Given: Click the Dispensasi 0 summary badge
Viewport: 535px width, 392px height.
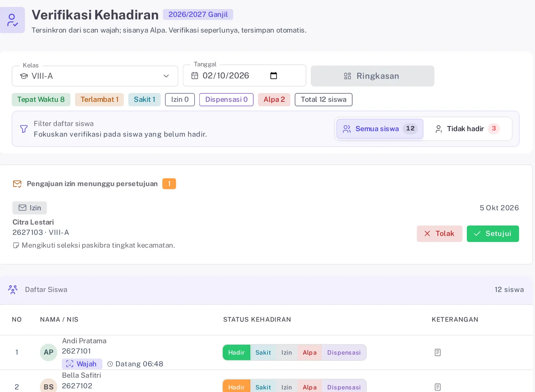Looking at the screenshot, I should point(226,100).
